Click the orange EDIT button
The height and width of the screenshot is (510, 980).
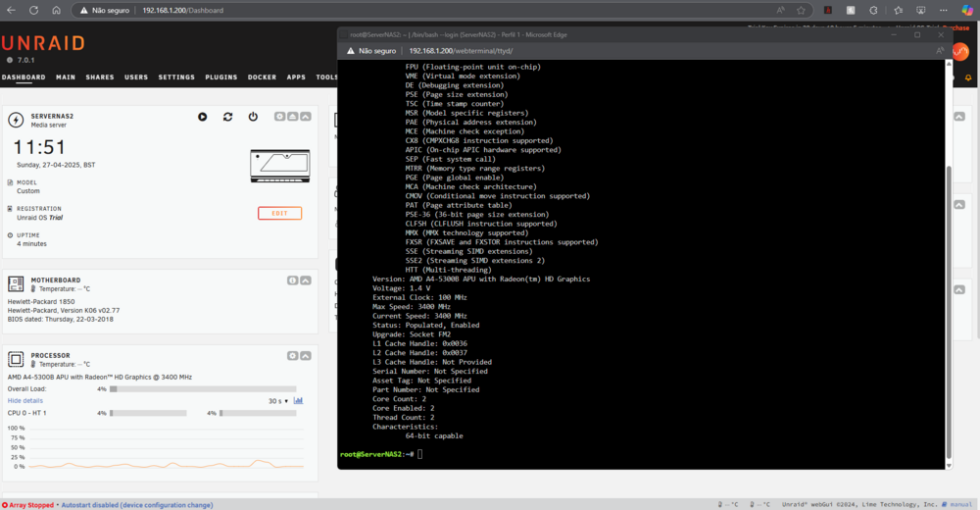tap(280, 214)
